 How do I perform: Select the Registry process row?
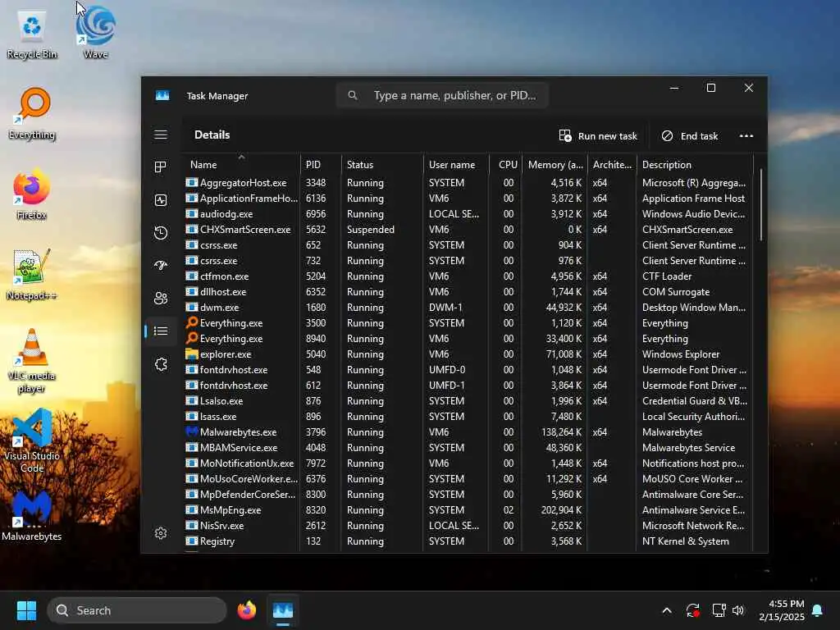click(x=468, y=541)
